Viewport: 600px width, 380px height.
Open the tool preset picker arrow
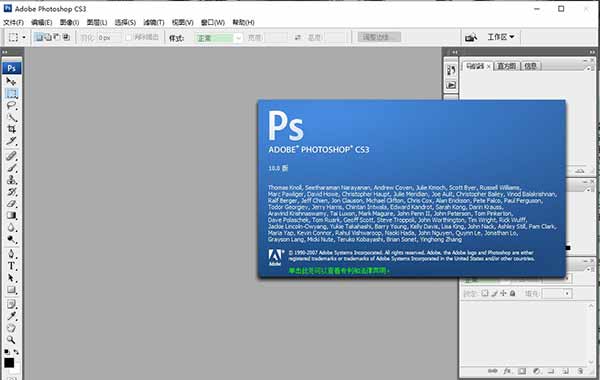click(24, 37)
